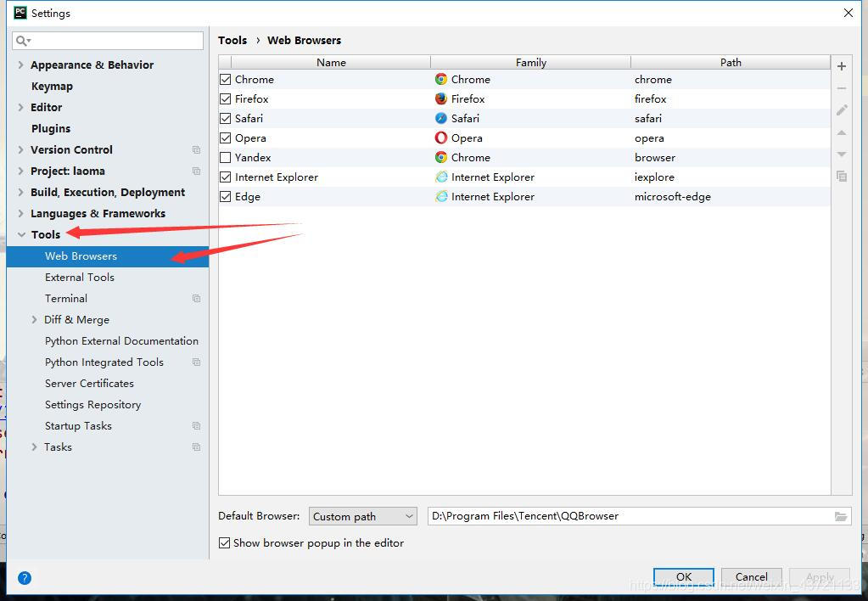Click the Opera family icon
868x601 pixels.
[x=440, y=138]
